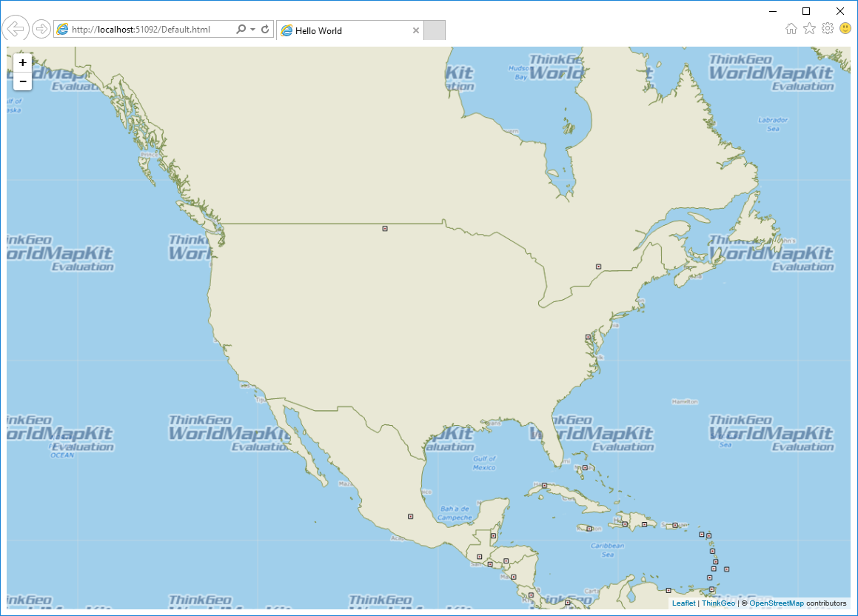Expand the address bar autocomplete dropdown
This screenshot has height=616, width=858.
tap(253, 30)
